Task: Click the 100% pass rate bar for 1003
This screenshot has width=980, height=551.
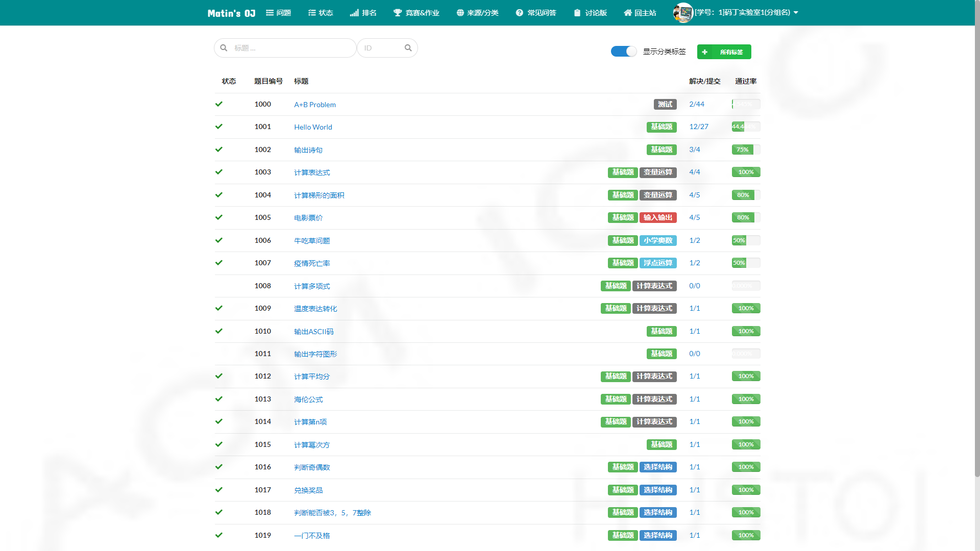Action: 746,172
